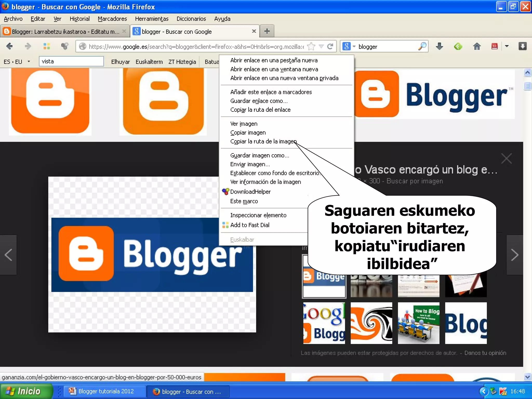Open the Google search engine dropdown arrow
This screenshot has width=532, height=399.
[354, 46]
